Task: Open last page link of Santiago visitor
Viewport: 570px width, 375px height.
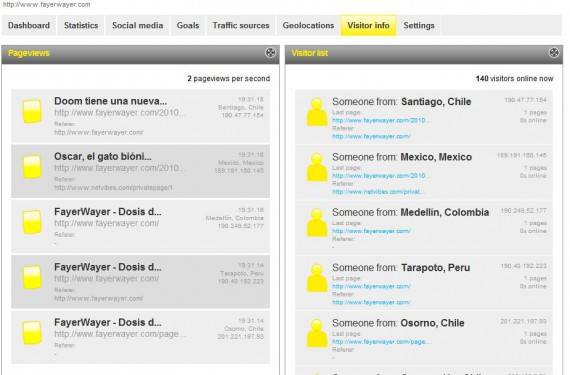Action: (381, 120)
